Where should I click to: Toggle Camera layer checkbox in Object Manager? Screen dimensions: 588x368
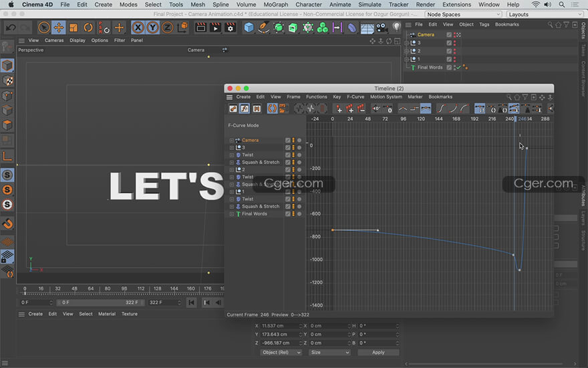pyautogui.click(x=449, y=35)
